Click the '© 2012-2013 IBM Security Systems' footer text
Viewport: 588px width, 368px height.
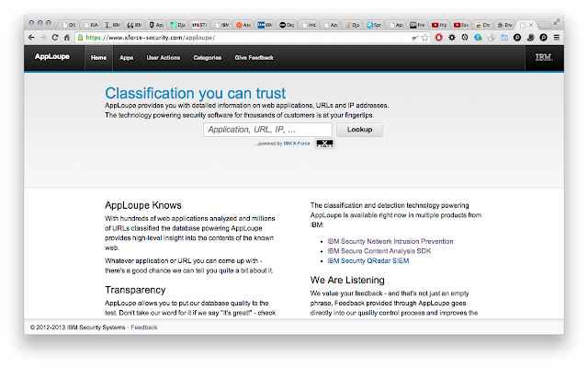click(x=77, y=328)
